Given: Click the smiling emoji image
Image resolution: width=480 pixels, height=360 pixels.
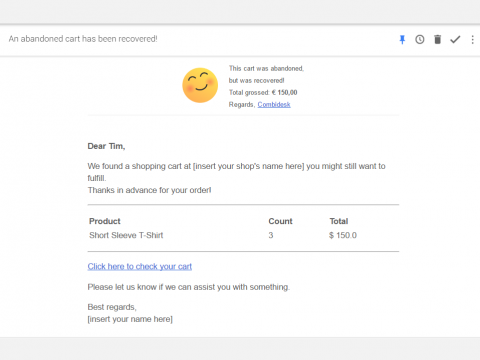Looking at the screenshot, I should tap(200, 85).
